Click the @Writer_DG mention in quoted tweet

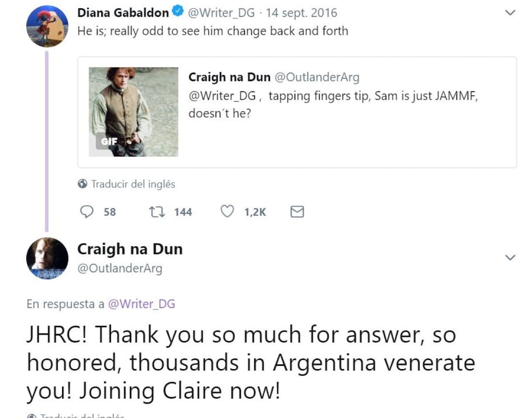point(222,95)
